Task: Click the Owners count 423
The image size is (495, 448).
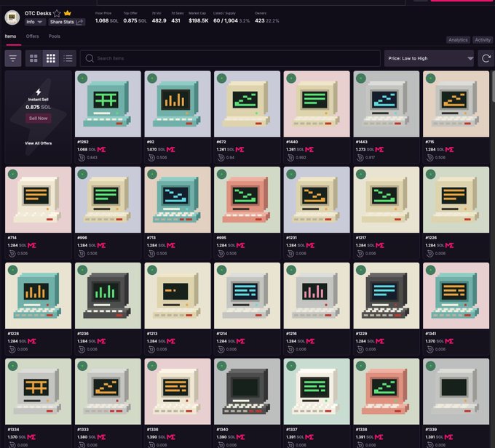Action: click(x=260, y=20)
